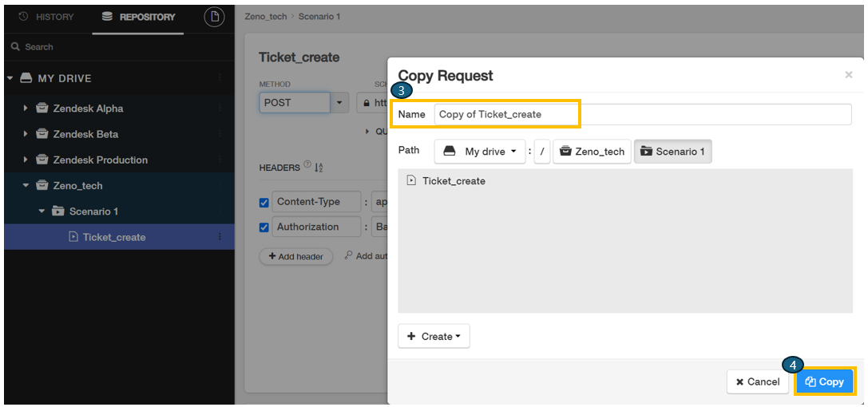Image resolution: width=868 pixels, height=407 pixels.
Task: Click Zeno_tech in the breadcrumb
Action: (x=266, y=17)
